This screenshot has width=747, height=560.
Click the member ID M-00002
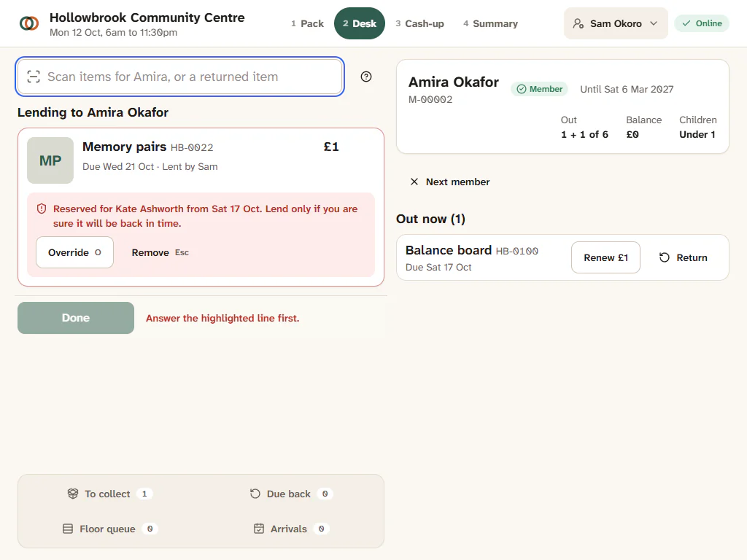pyautogui.click(x=430, y=99)
